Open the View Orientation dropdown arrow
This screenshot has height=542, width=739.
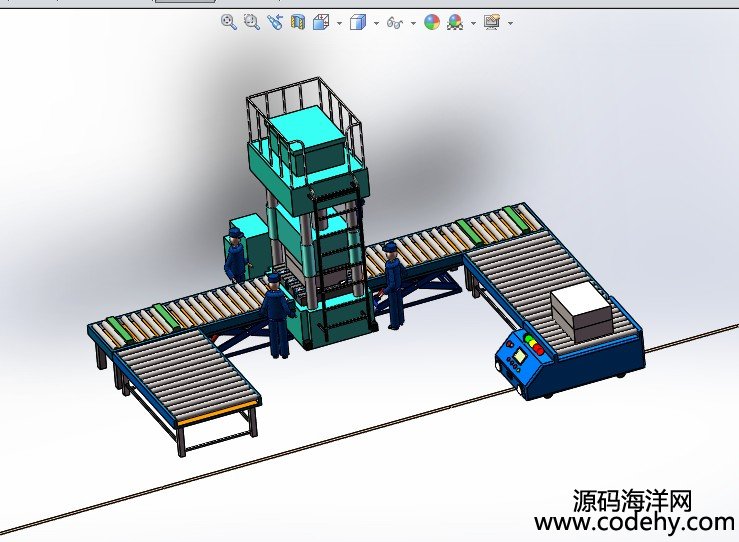click(x=339, y=23)
